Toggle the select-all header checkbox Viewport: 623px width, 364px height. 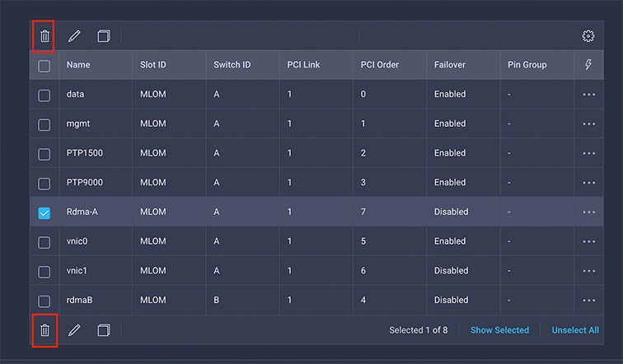click(x=44, y=66)
